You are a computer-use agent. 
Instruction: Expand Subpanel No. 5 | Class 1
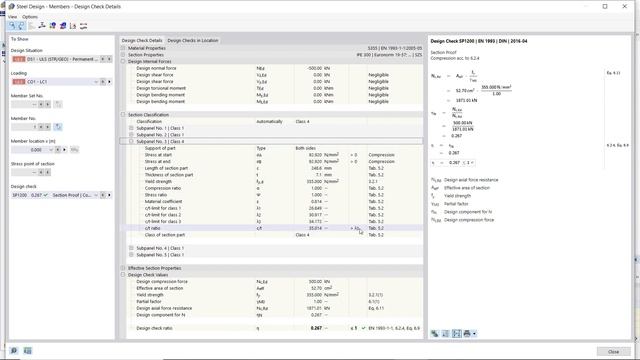pos(131,254)
